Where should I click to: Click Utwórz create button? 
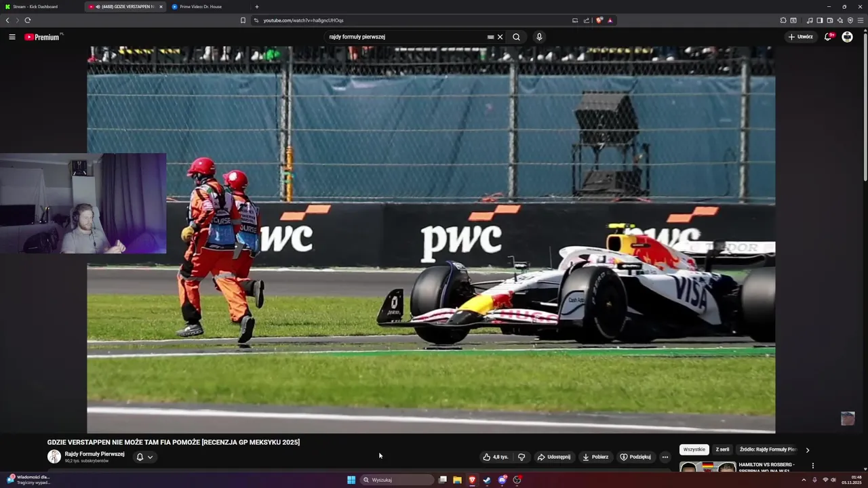(801, 37)
